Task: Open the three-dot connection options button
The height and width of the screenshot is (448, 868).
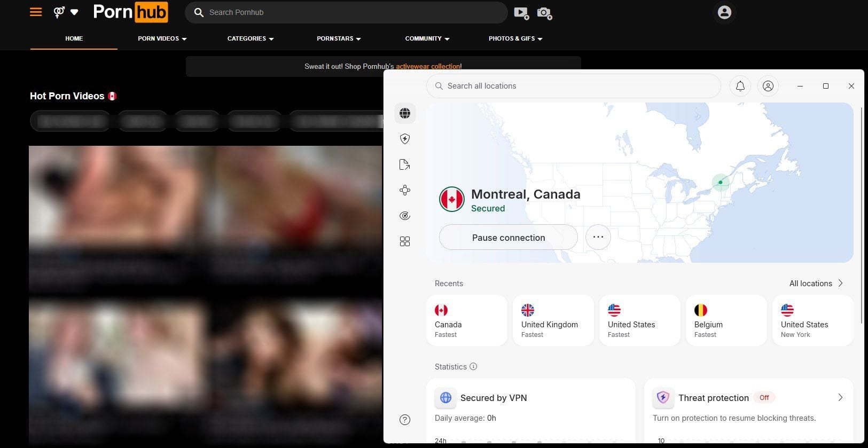Action: pyautogui.click(x=598, y=237)
